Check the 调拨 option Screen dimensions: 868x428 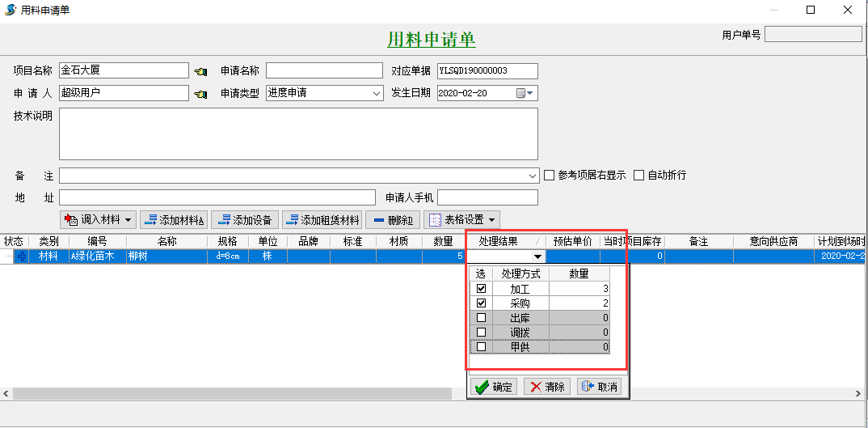click(x=481, y=332)
